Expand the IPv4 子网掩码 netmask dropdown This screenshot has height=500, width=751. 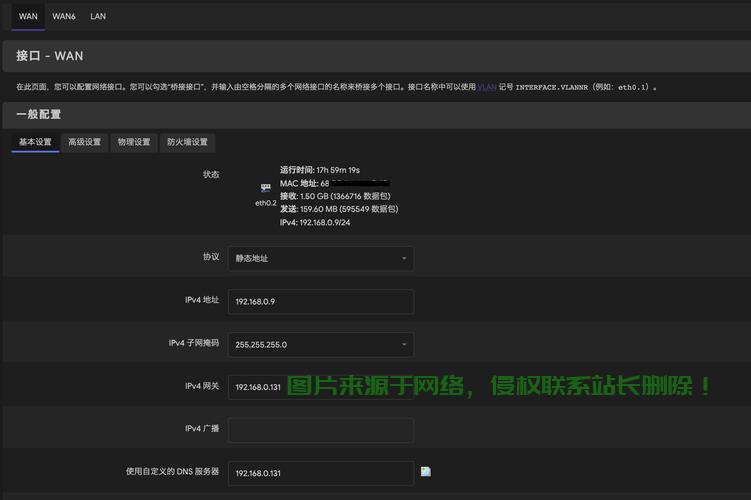point(320,344)
